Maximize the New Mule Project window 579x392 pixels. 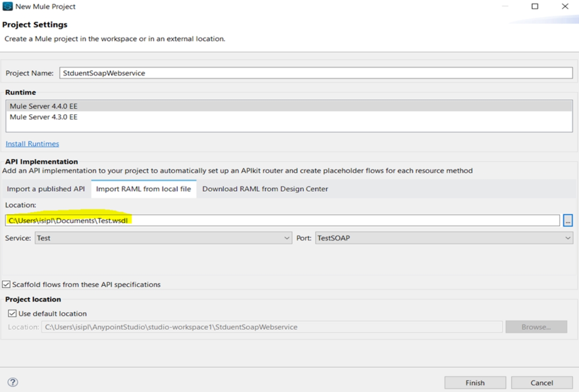click(535, 7)
